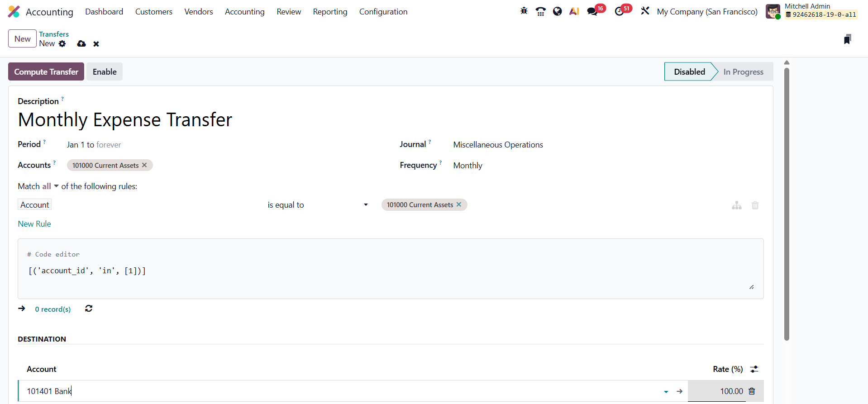Click the bookmark icon in the header
The width and height of the screenshot is (868, 404).
[848, 39]
